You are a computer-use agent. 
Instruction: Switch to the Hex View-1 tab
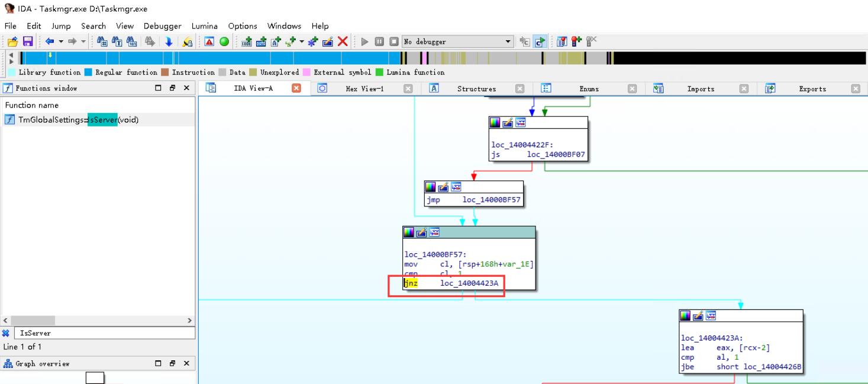point(364,89)
